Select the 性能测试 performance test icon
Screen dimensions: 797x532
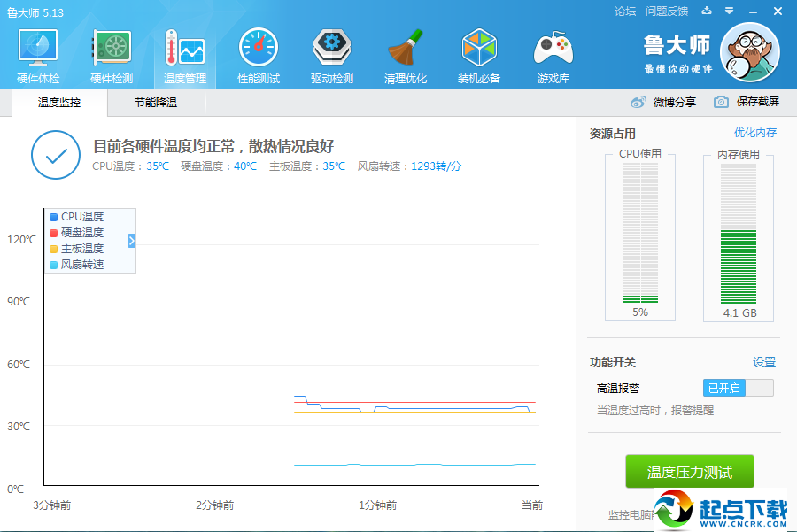click(x=259, y=55)
